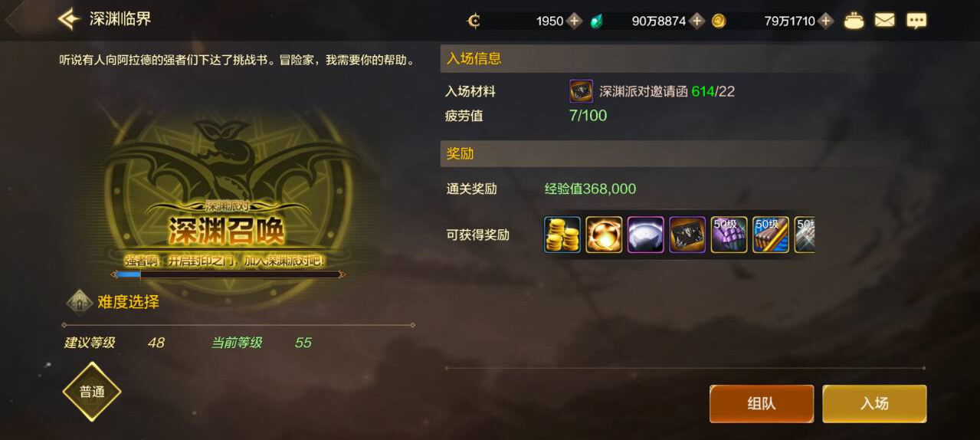Click the 入场 enter button
980x440 pixels.
coord(874,404)
